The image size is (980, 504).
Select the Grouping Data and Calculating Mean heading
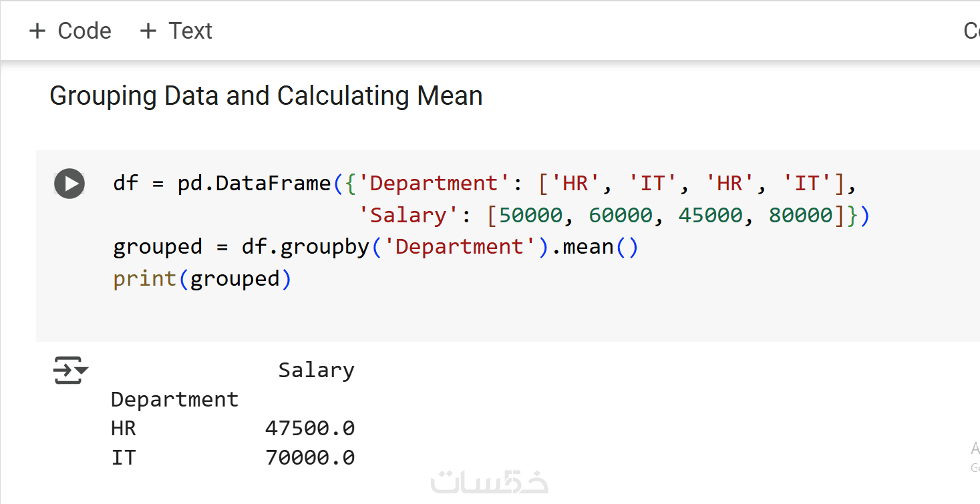266,96
